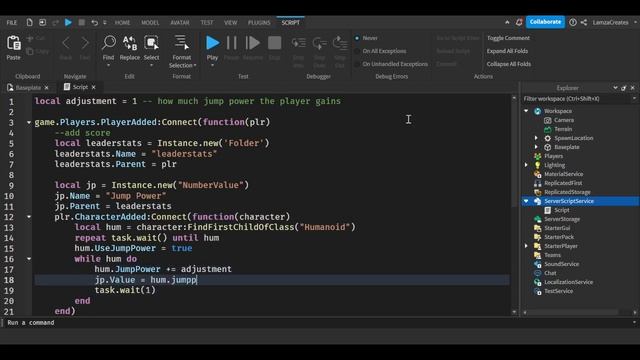Click the Lighting bulb icon in Explorer
Image resolution: width=640 pixels, height=360 pixels.
538,165
